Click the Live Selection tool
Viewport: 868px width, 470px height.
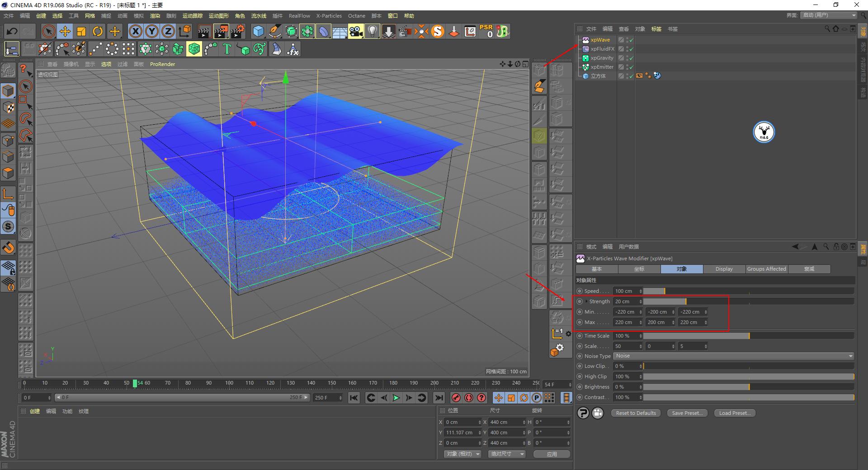[x=48, y=31]
